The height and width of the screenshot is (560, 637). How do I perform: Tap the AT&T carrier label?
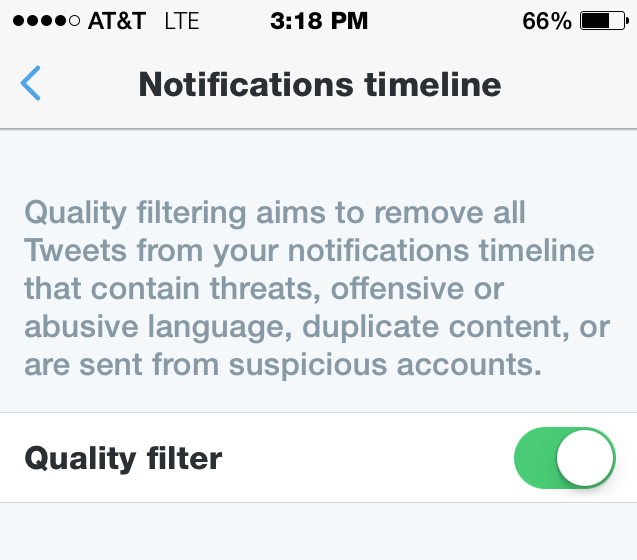click(x=117, y=21)
